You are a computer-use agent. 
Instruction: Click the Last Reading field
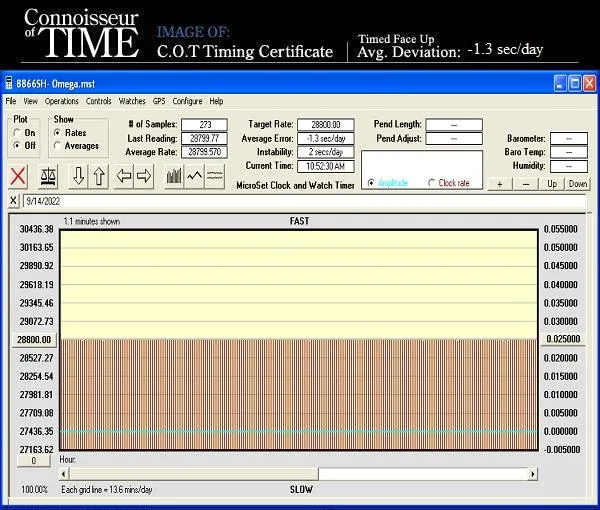[204, 138]
